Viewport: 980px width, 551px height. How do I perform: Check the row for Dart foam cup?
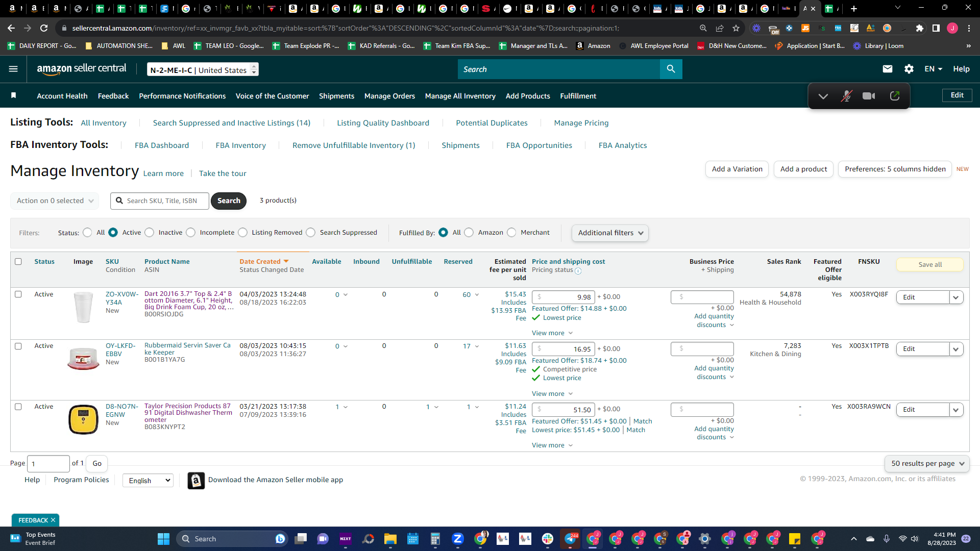pos(18,294)
